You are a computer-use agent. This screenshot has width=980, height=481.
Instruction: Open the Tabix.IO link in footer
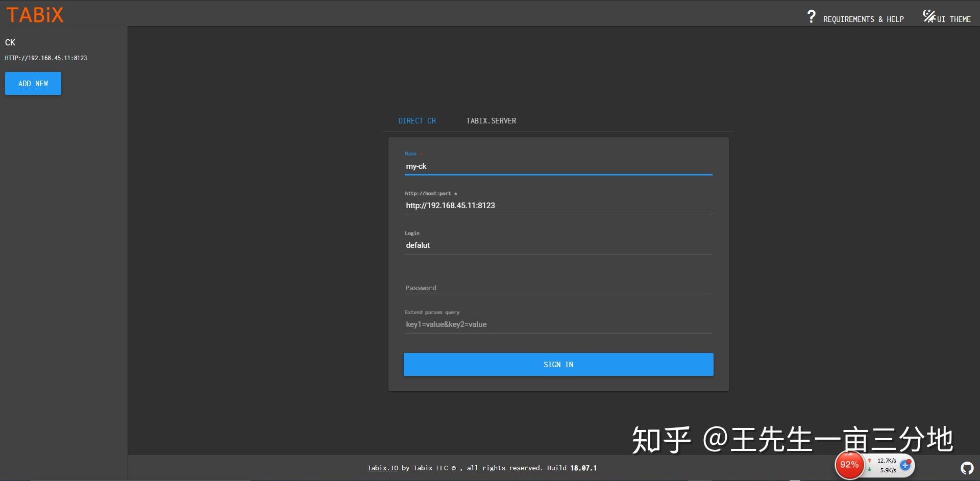(383, 468)
